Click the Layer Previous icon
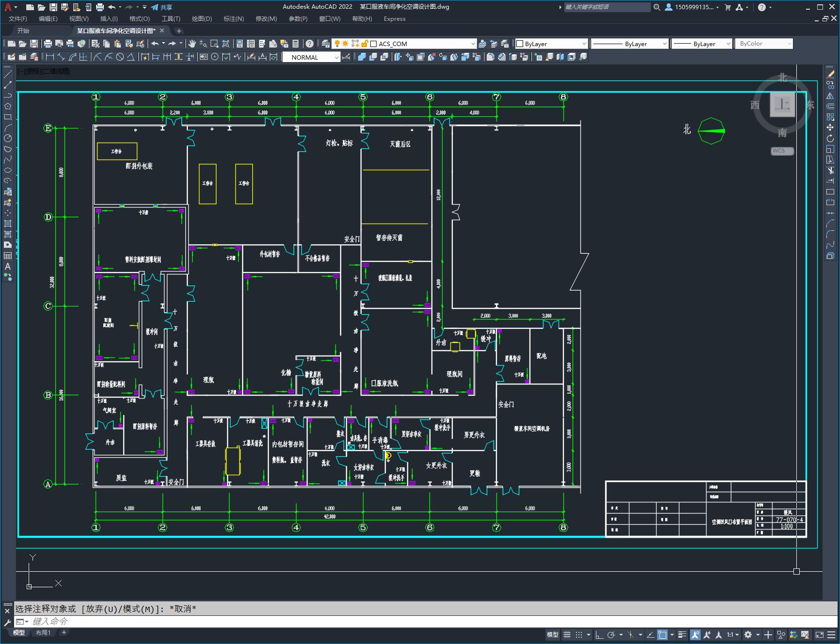 tap(494, 44)
